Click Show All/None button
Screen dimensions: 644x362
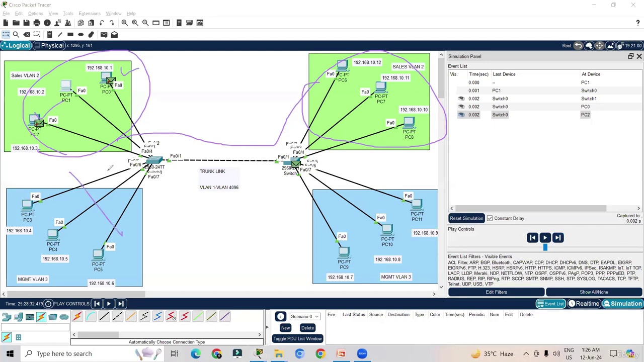coord(594,292)
